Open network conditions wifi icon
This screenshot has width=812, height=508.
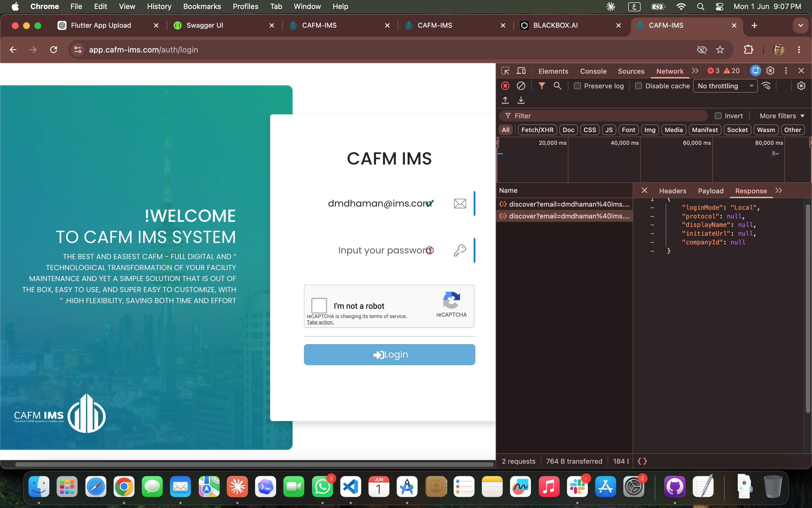pos(766,86)
